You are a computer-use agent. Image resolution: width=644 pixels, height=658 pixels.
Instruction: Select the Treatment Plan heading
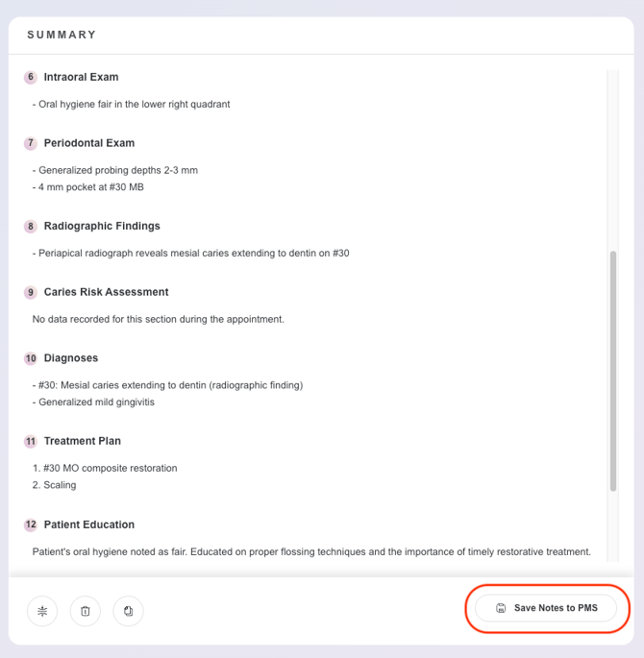83,441
